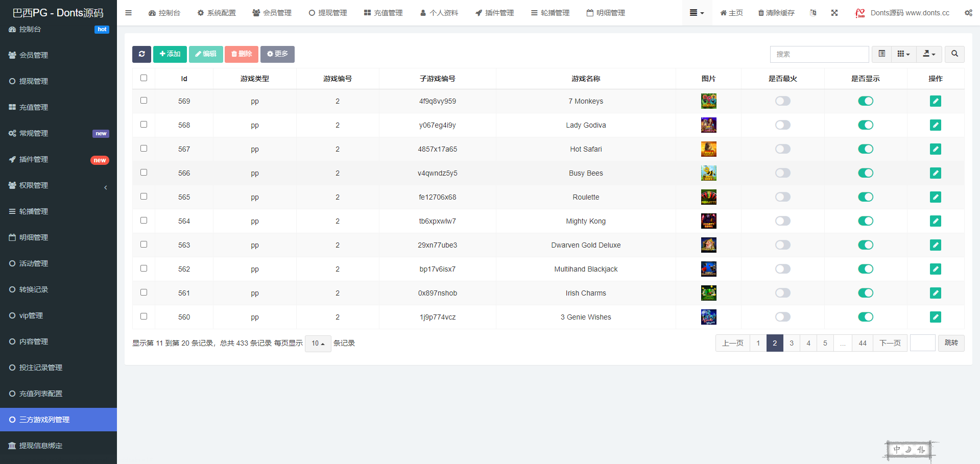This screenshot has height=464, width=980.
Task: Click the 跳转 jump button
Action: point(951,343)
